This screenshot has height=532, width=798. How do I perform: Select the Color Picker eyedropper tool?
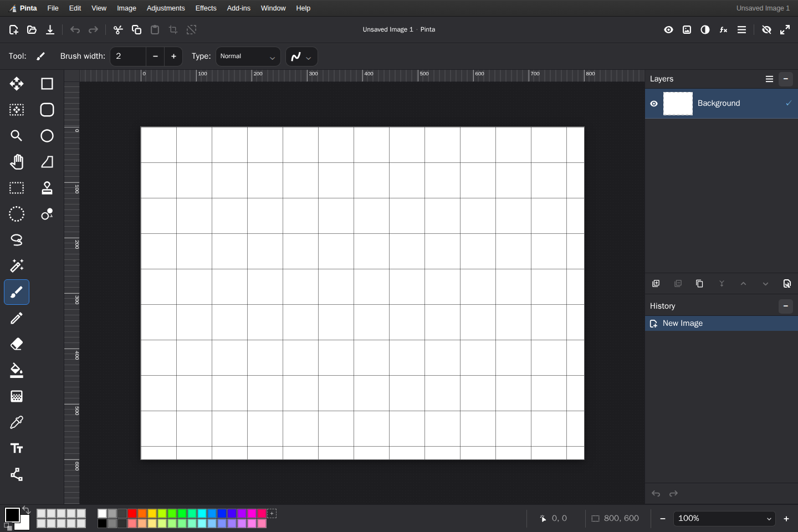[17, 422]
